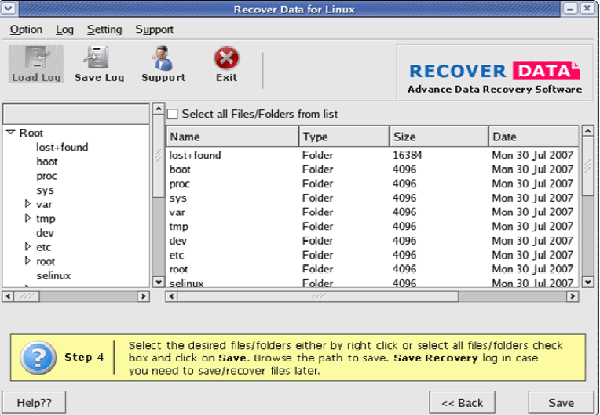Click the tree pane vertical scrollbar thumb
The width and height of the screenshot is (600, 415).
158,156
